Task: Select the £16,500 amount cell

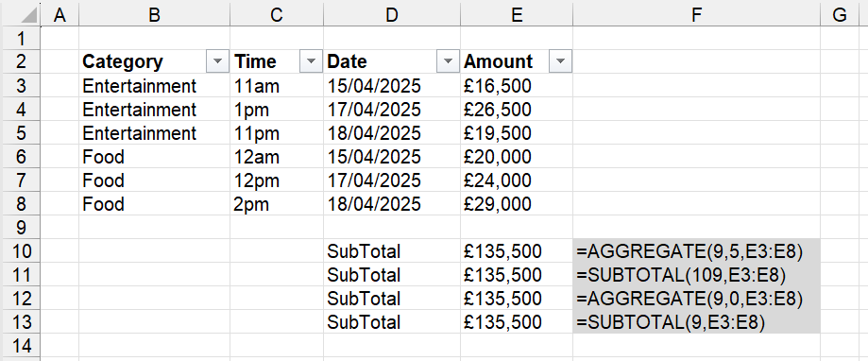Action: [x=517, y=86]
